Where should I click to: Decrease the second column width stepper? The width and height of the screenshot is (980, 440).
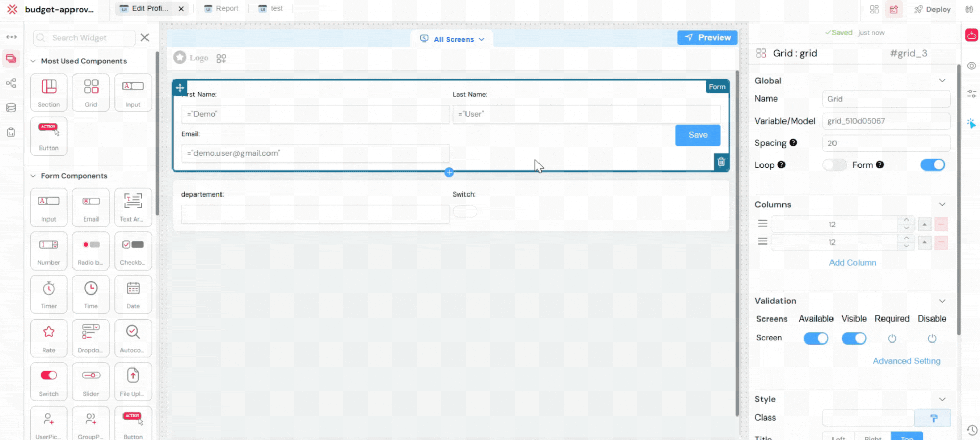(x=906, y=246)
